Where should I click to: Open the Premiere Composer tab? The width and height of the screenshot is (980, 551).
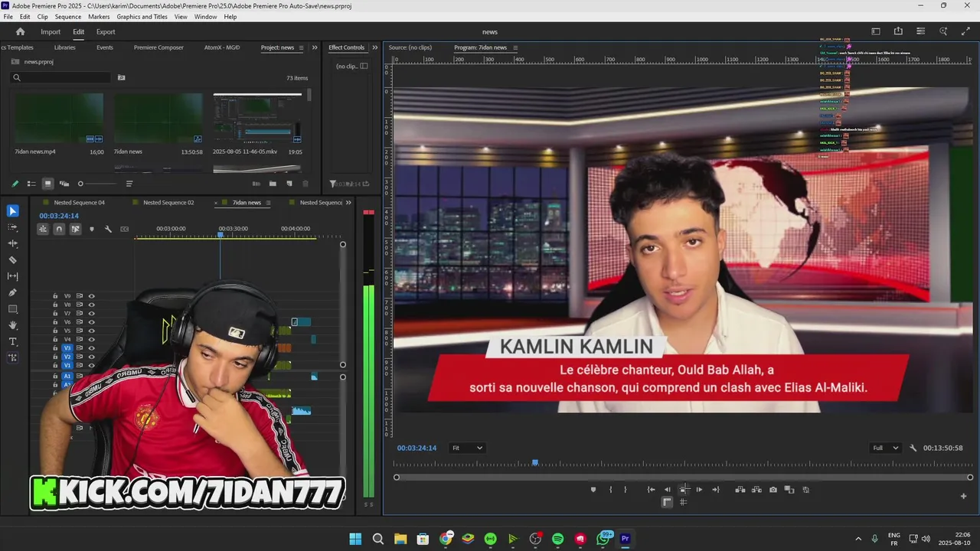pyautogui.click(x=158, y=47)
